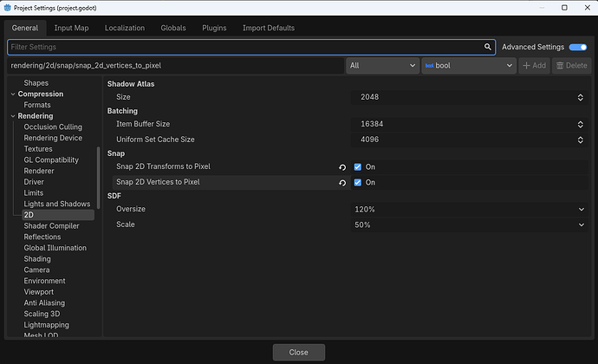Reset Snap 2D Vertices to Pixel value

pos(342,183)
